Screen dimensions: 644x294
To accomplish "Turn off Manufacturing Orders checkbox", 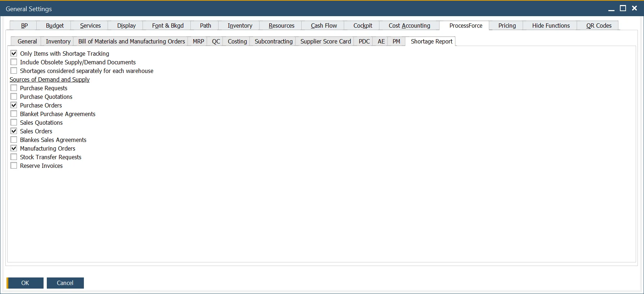I will pos(14,148).
